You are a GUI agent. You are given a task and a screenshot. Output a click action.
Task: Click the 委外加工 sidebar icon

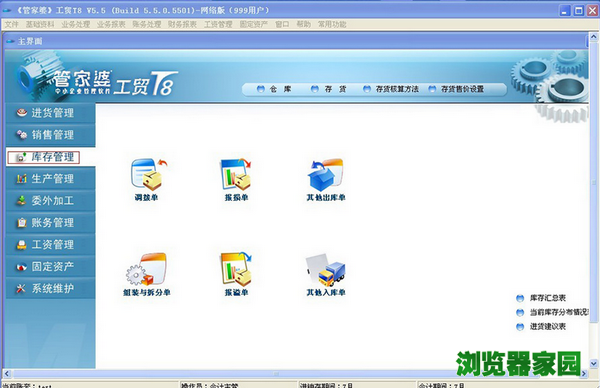(21, 201)
